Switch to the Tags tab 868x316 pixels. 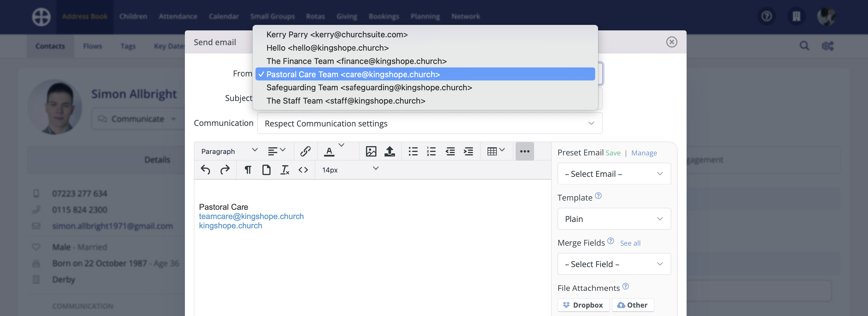coord(128,46)
